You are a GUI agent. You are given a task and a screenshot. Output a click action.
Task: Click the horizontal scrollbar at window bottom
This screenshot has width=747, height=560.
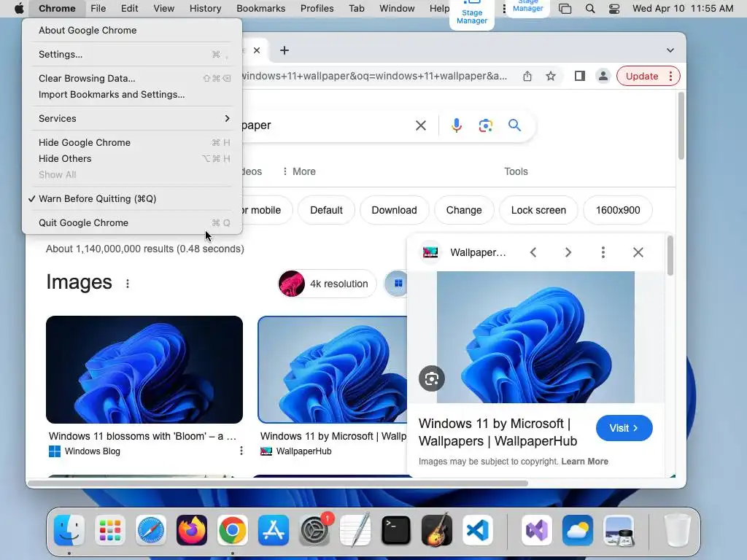coord(278,483)
